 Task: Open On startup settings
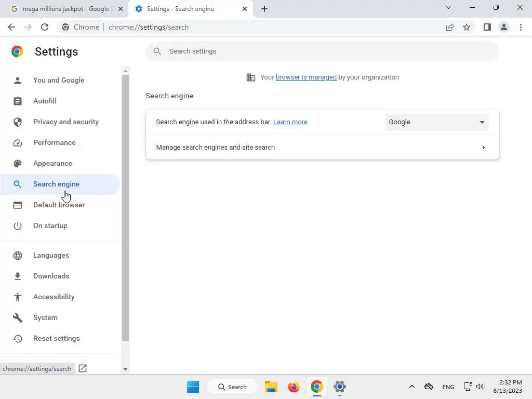pyautogui.click(x=60, y=225)
